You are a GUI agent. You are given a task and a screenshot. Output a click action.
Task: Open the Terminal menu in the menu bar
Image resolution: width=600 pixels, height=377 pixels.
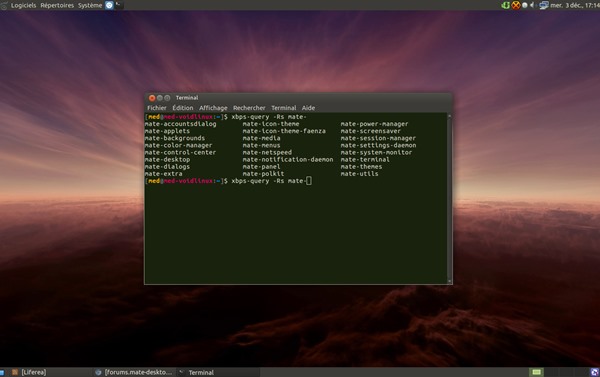[284, 108]
